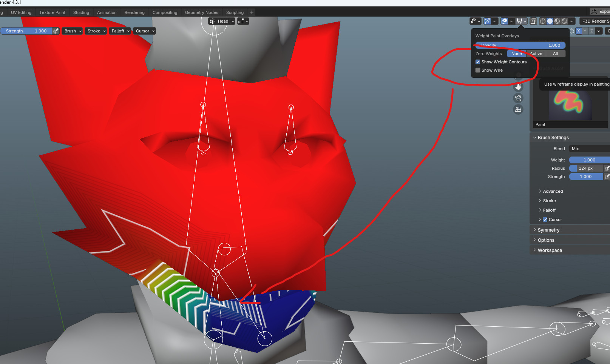This screenshot has width=610, height=364.
Task: Toggle strength pressure sensitivity in Brush Settings
Action: click(607, 177)
